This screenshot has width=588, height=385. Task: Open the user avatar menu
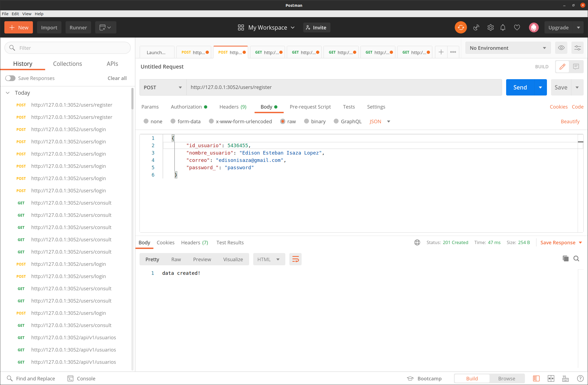534,27
